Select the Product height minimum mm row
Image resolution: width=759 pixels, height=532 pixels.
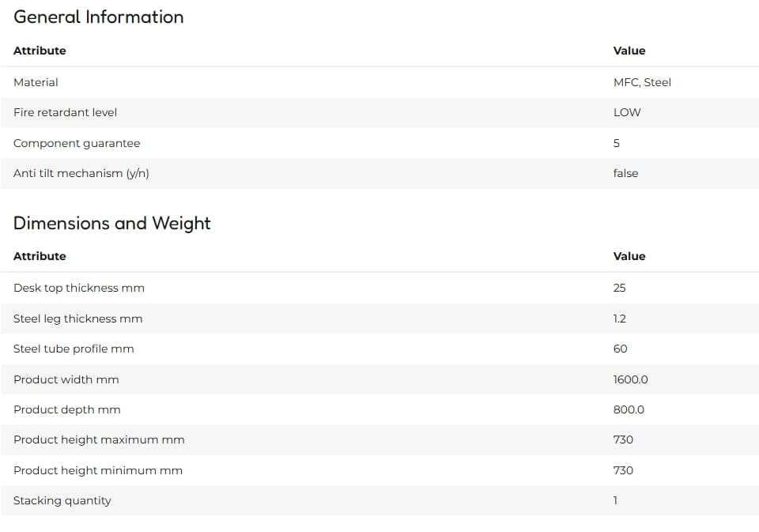click(379, 470)
